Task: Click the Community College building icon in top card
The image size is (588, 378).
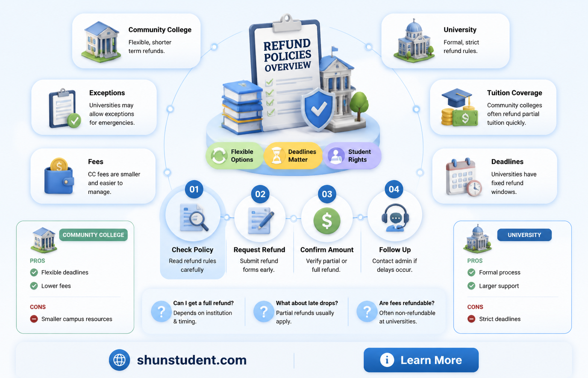Action: (x=101, y=41)
